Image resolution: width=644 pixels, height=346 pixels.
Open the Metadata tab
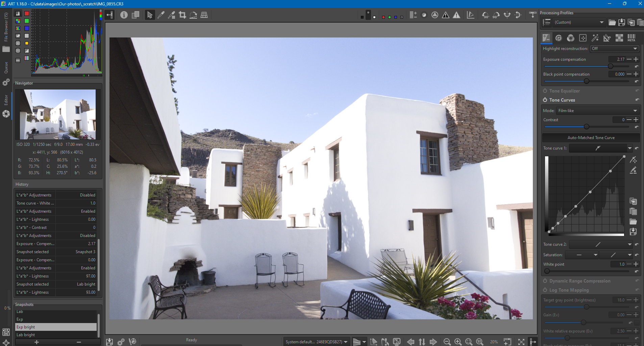[x=631, y=38]
